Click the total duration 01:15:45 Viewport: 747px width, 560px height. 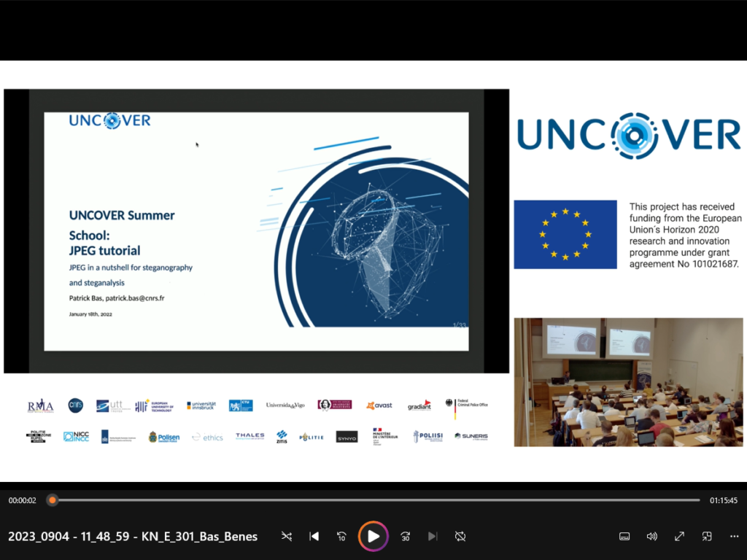[x=724, y=500]
